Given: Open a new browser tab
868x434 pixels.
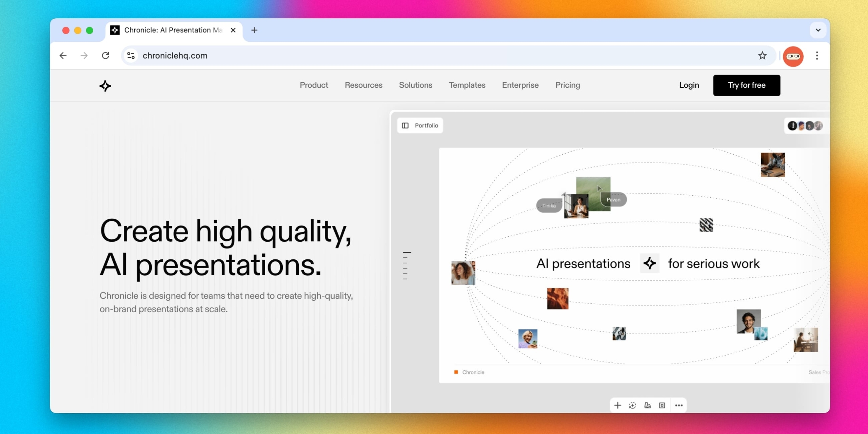Looking at the screenshot, I should pyautogui.click(x=254, y=30).
